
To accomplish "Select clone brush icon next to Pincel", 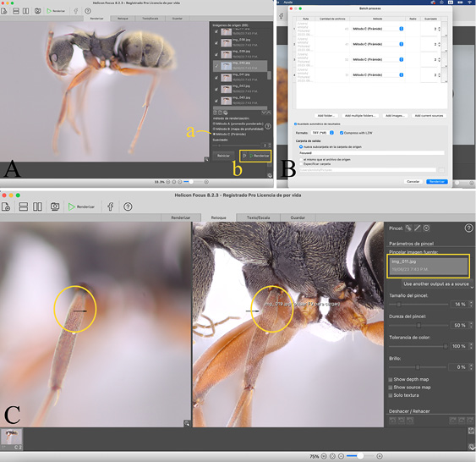I will [x=408, y=228].
